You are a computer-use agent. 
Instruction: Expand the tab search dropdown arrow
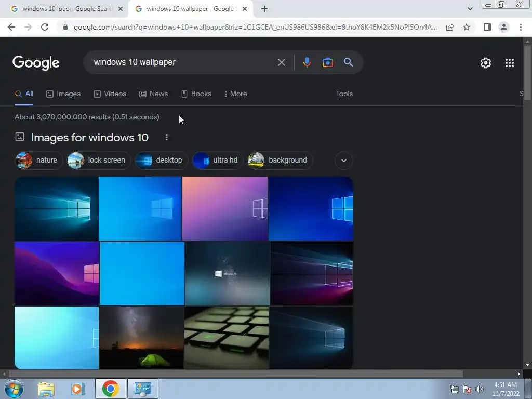(470, 9)
